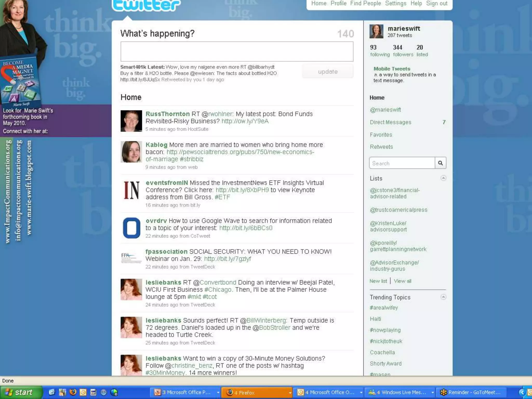This screenshot has width=532, height=399.
Task: Open the 20 listed count
Action: click(x=422, y=51)
